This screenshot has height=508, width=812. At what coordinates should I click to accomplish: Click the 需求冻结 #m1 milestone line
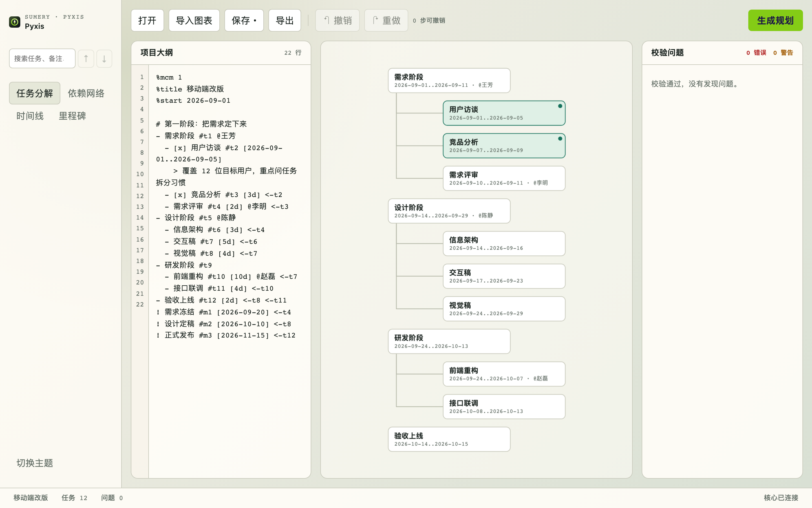(x=224, y=312)
